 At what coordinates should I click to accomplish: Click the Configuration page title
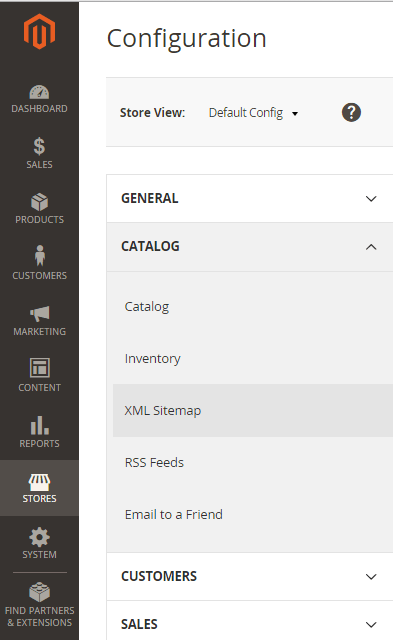187,39
